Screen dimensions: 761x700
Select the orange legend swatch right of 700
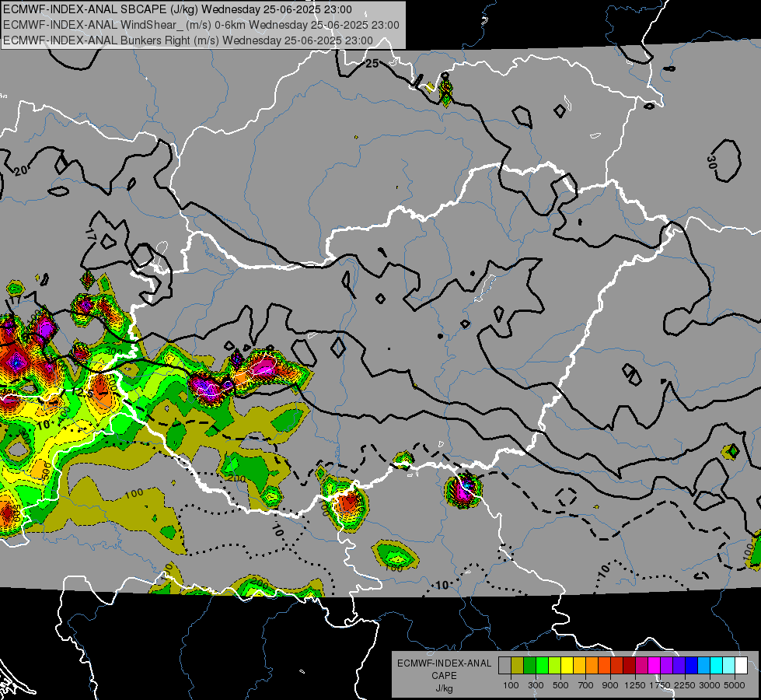click(x=592, y=665)
